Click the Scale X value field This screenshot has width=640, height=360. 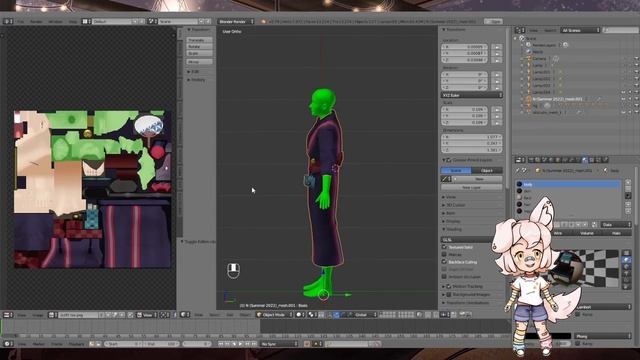tap(464, 109)
